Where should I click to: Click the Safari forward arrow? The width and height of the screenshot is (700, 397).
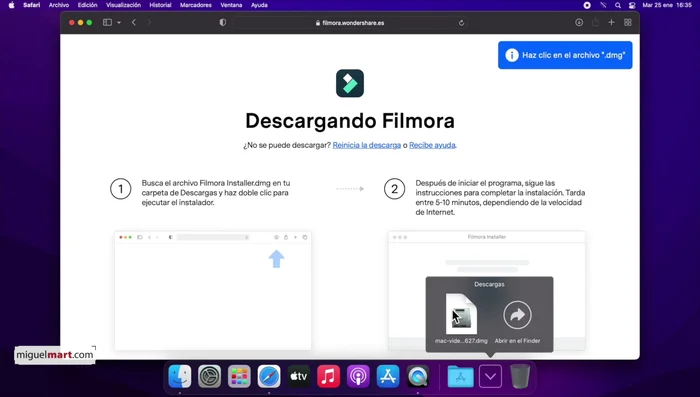pyautogui.click(x=150, y=22)
